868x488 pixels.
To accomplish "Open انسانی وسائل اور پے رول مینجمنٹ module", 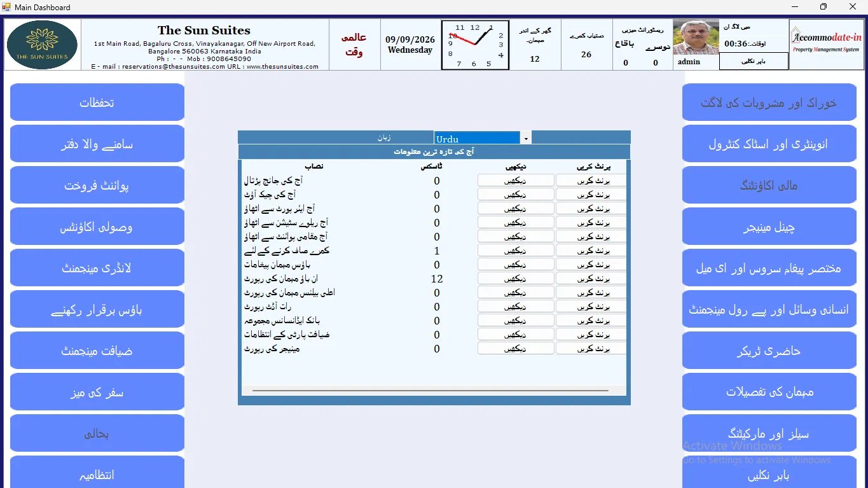I will click(x=769, y=309).
